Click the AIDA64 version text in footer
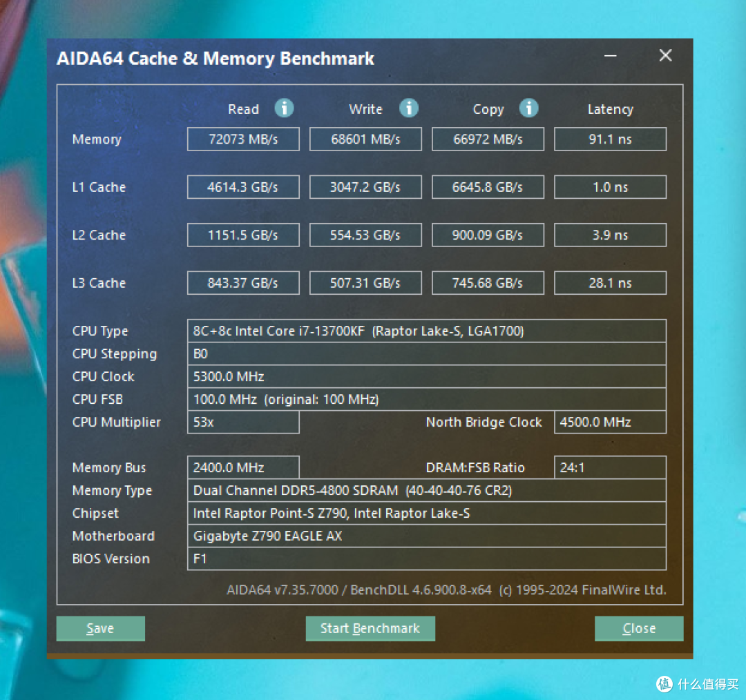Viewport: 746px width, 700px height. [x=446, y=590]
